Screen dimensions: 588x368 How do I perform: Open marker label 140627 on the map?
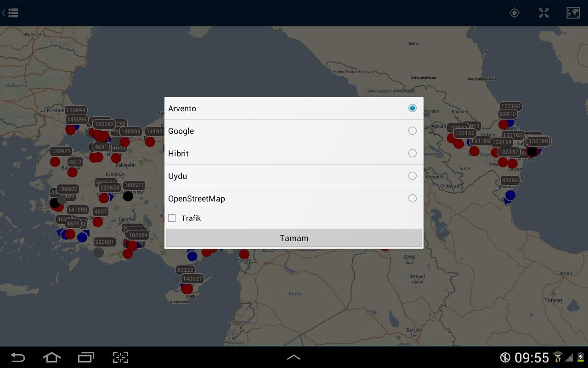[192, 278]
